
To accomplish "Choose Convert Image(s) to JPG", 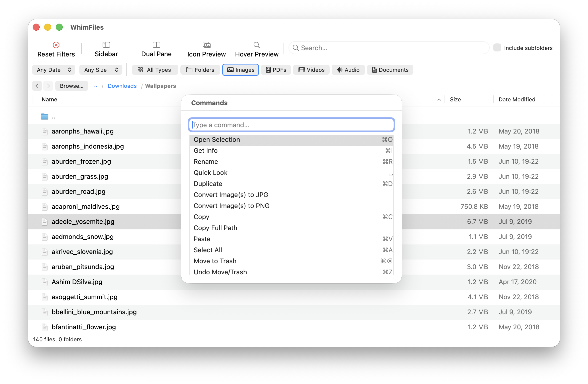I will 291,195.
